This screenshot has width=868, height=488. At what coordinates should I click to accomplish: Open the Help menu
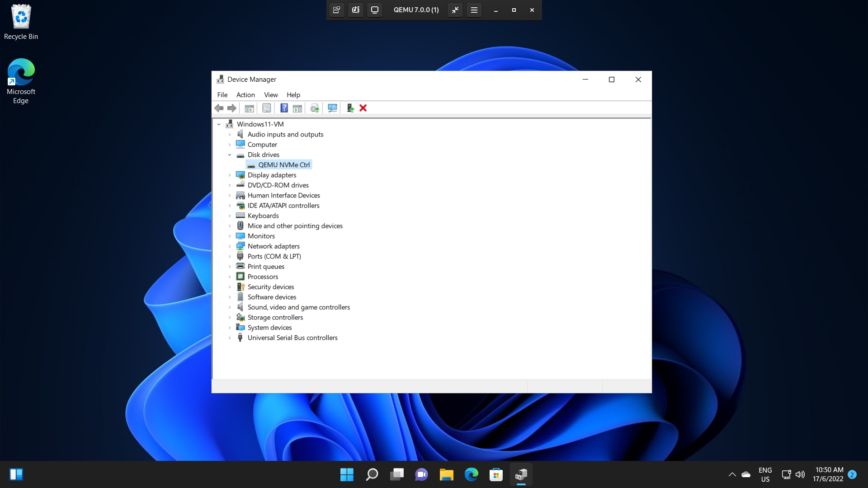point(293,95)
